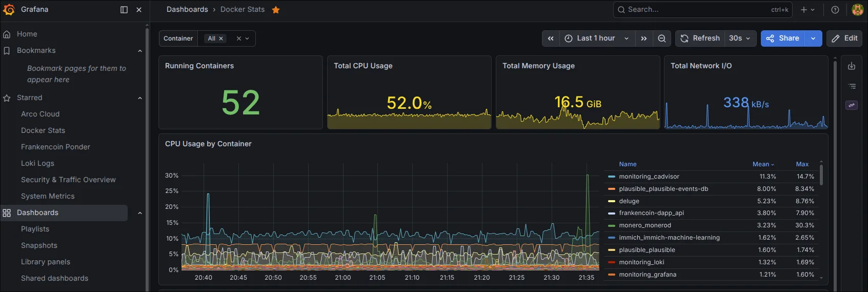Screen dimensions: 868x292
Task: Toggle frankencoin-dapp_api series in legend
Action: (x=651, y=213)
